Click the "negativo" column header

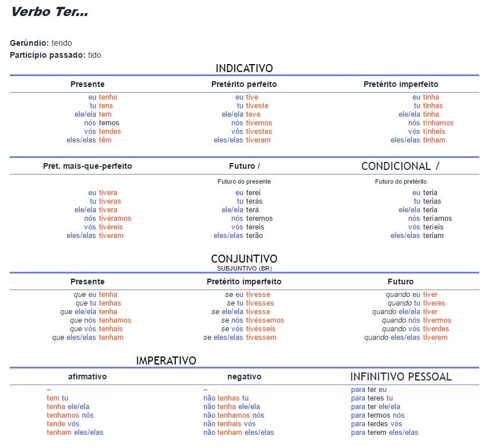pos(244,376)
